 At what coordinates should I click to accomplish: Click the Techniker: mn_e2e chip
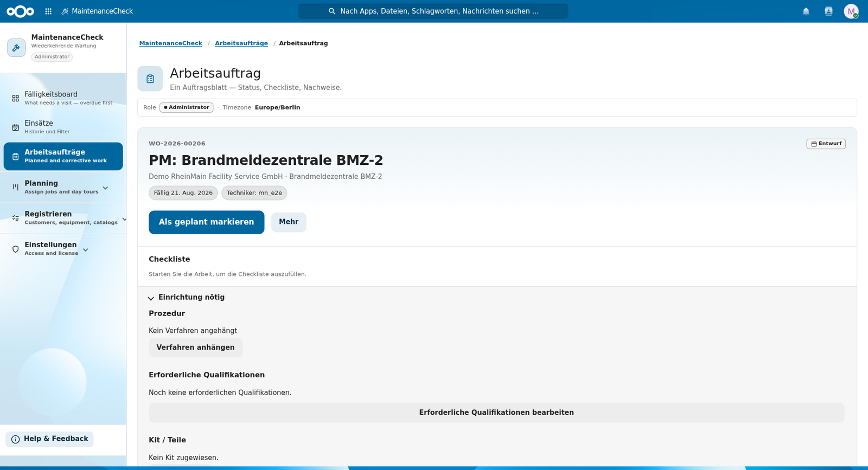tap(254, 193)
